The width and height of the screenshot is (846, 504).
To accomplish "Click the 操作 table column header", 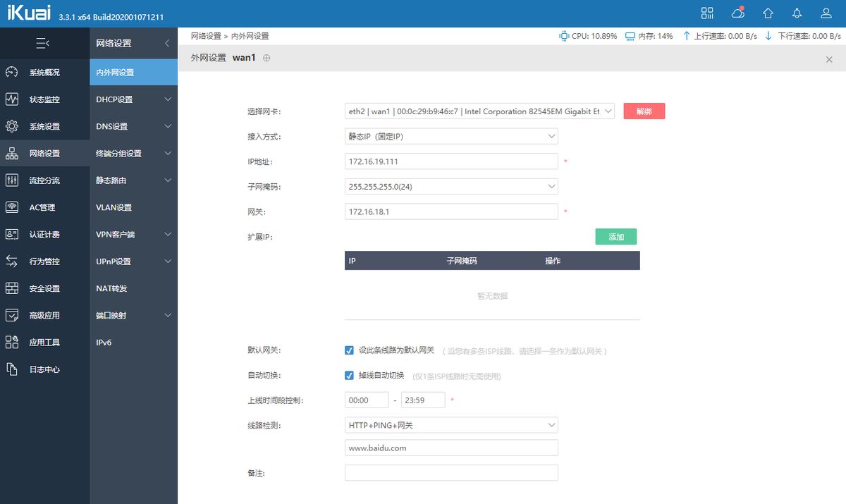I will click(553, 261).
